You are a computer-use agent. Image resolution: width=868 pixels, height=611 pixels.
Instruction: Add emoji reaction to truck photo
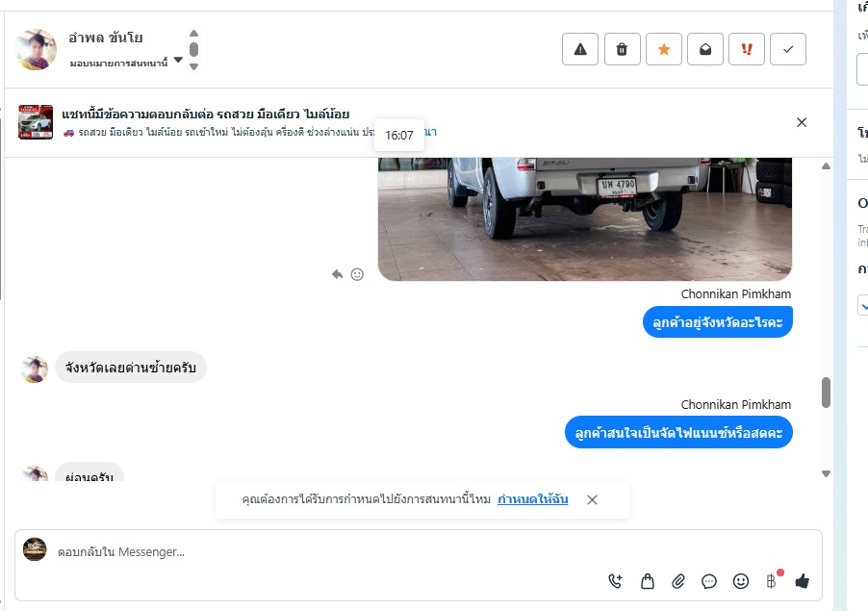[357, 274]
